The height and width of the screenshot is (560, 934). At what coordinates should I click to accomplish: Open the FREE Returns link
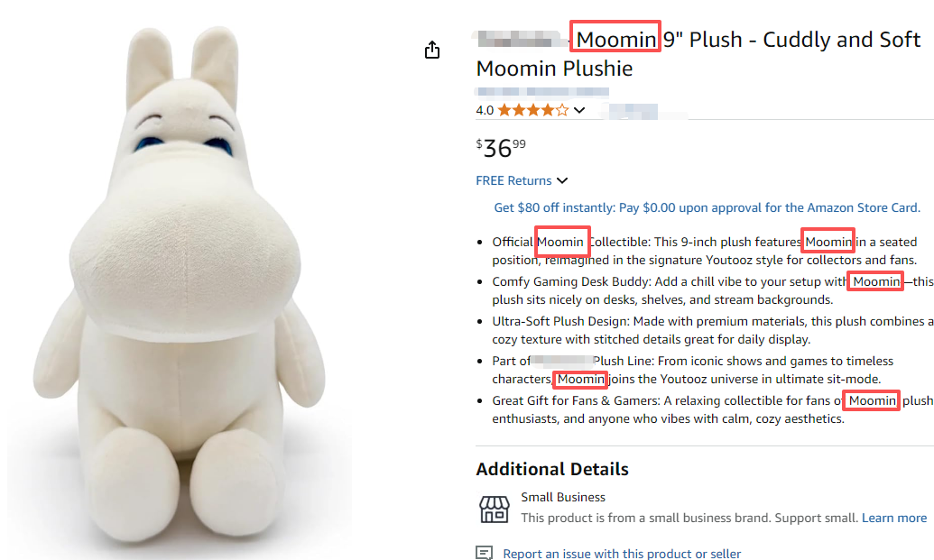pos(513,180)
